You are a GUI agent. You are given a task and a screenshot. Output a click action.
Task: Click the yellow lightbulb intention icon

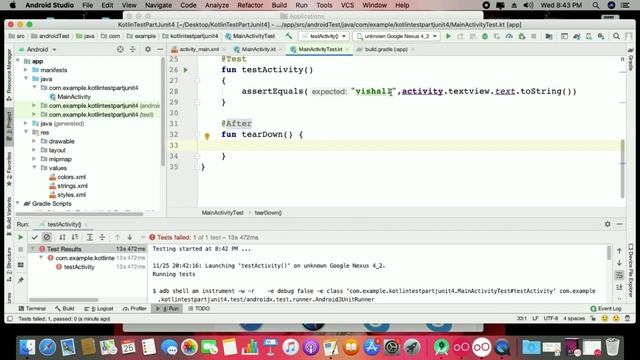coord(207,136)
